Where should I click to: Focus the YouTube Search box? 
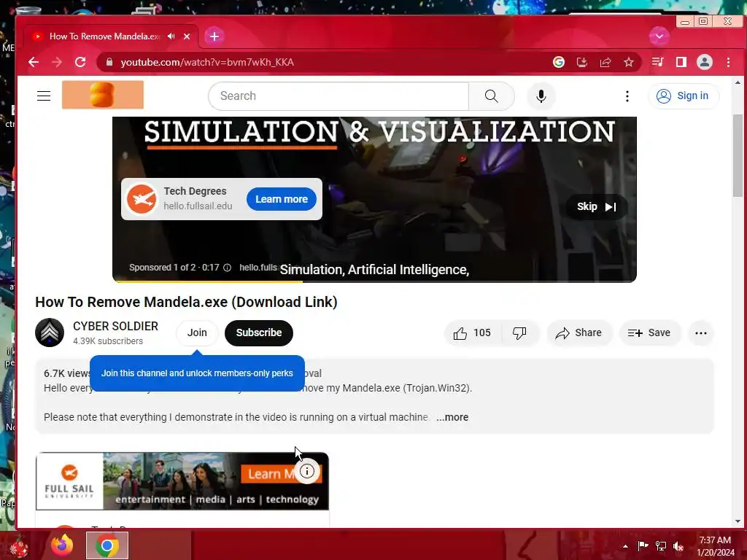(x=338, y=96)
